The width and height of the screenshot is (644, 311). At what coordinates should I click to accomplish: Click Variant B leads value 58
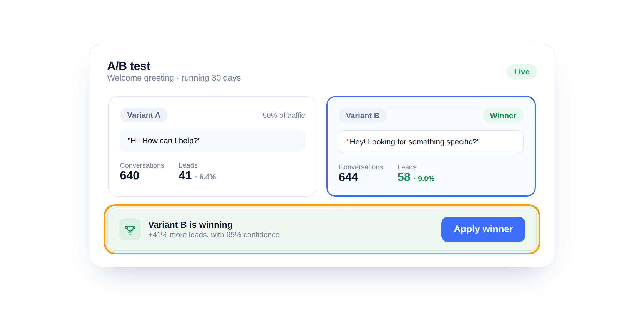404,177
